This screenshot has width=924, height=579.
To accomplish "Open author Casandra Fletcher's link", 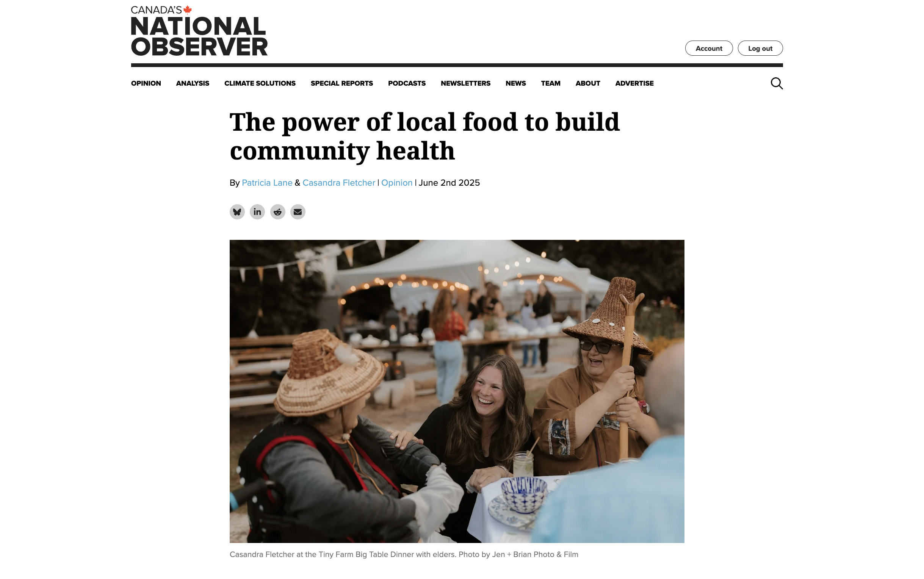I will pos(339,183).
